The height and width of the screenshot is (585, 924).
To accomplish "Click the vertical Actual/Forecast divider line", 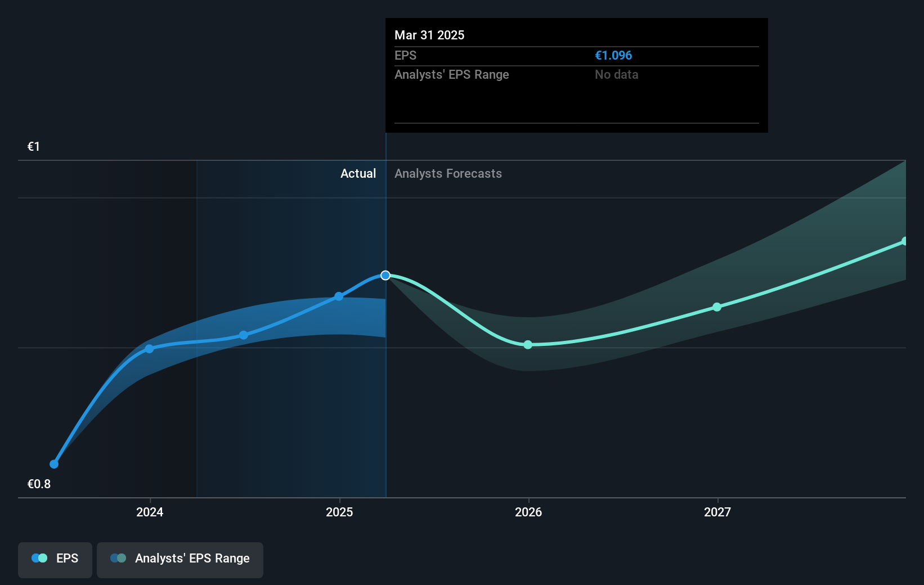I will click(385, 337).
